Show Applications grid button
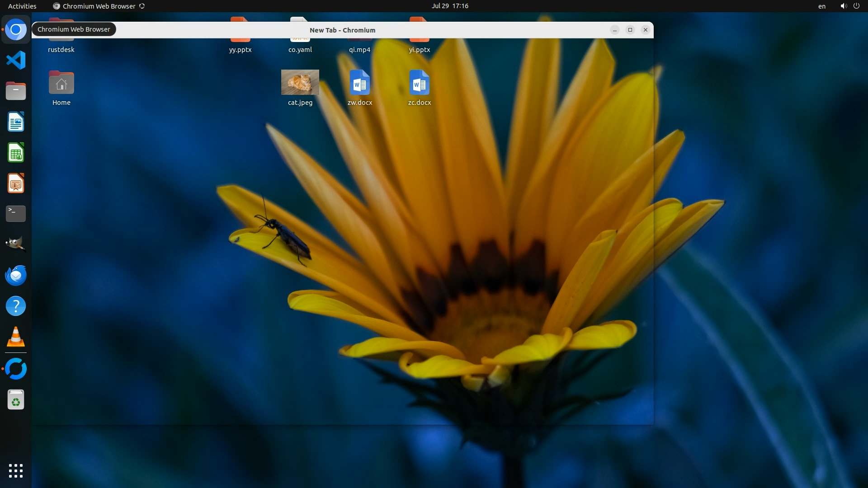The width and height of the screenshot is (868, 488). coord(16,470)
